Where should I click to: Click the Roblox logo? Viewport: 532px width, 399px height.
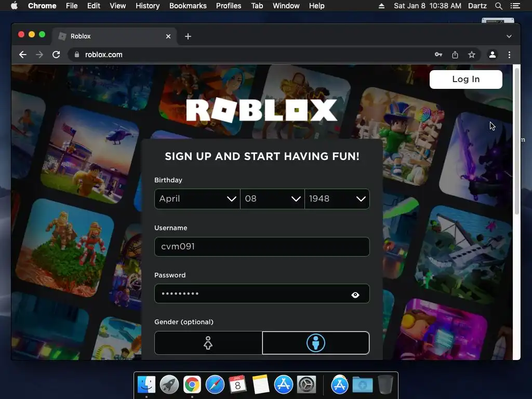tap(262, 110)
